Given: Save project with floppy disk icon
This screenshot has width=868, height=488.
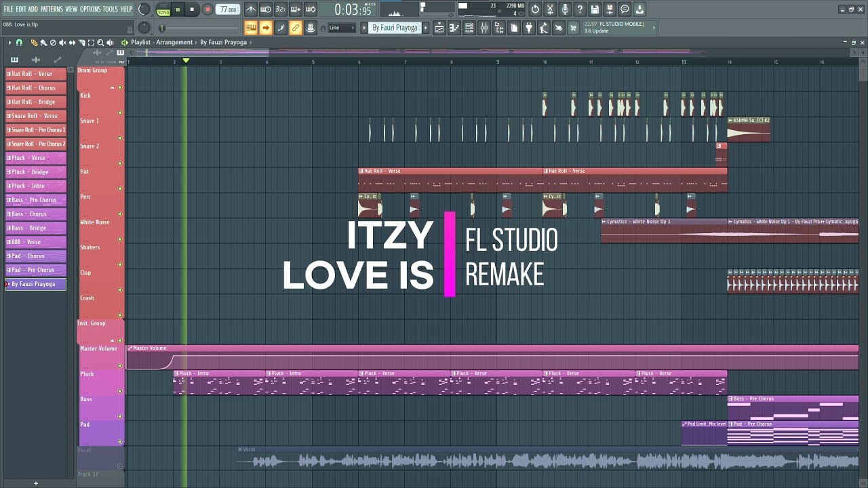Looking at the screenshot, I should pos(595,9).
